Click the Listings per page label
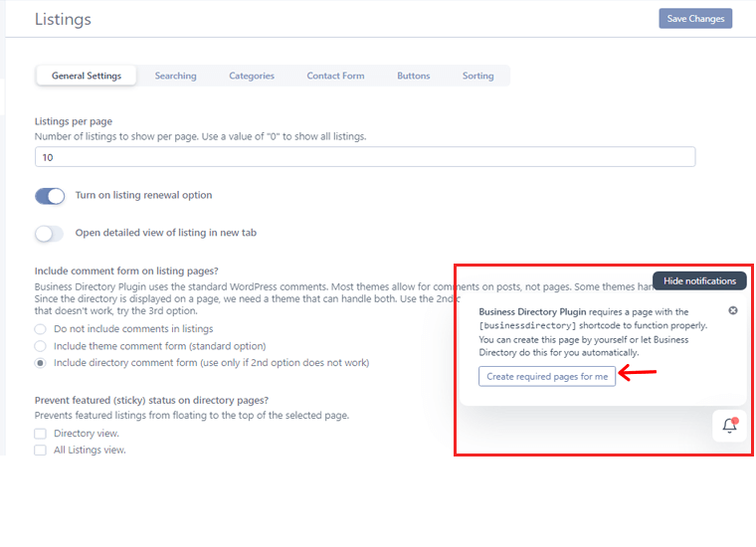The image size is (756, 547). 74,121
